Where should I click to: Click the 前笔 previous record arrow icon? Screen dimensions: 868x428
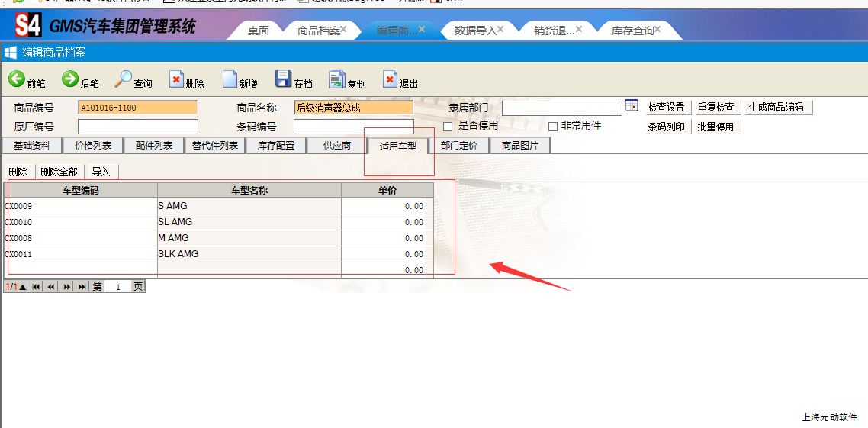pos(17,79)
